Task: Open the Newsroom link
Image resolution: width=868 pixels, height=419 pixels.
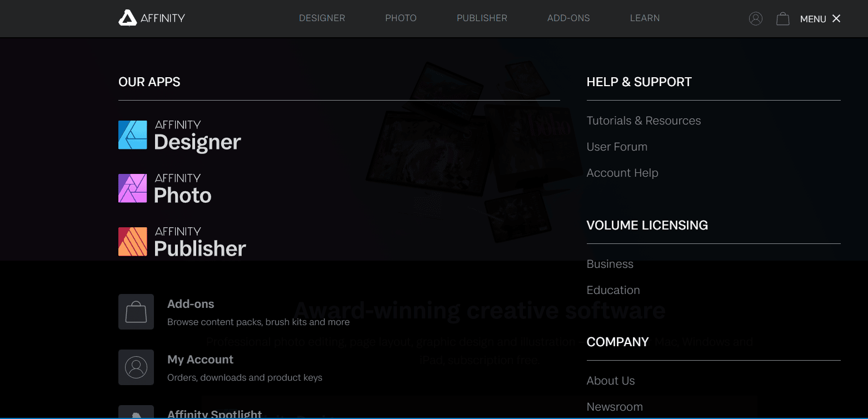Action: [x=615, y=407]
